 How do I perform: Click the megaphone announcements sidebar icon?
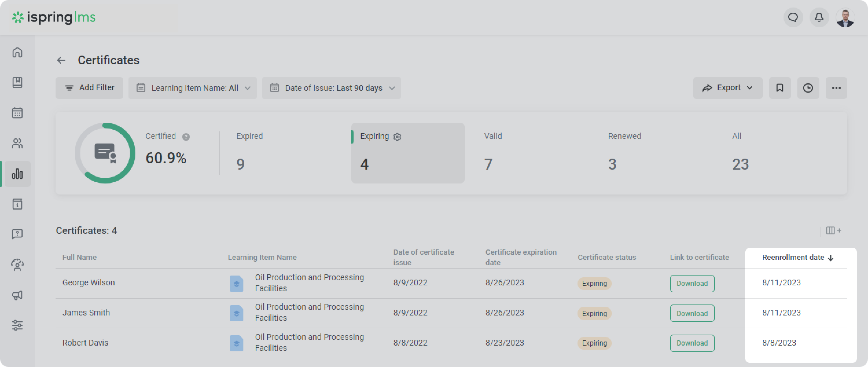click(17, 295)
